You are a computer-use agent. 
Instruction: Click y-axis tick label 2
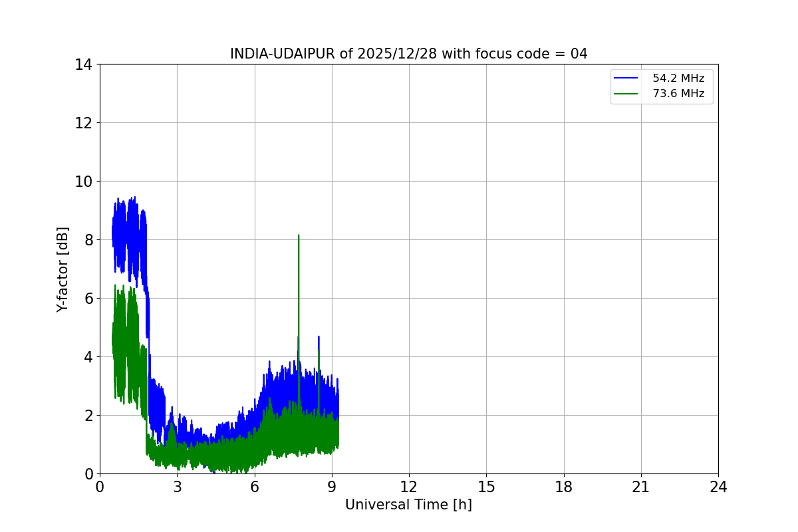click(x=88, y=416)
